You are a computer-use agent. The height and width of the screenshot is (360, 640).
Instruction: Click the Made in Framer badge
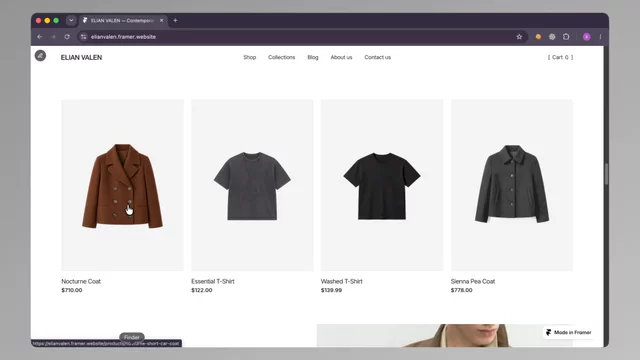pyautogui.click(x=569, y=332)
